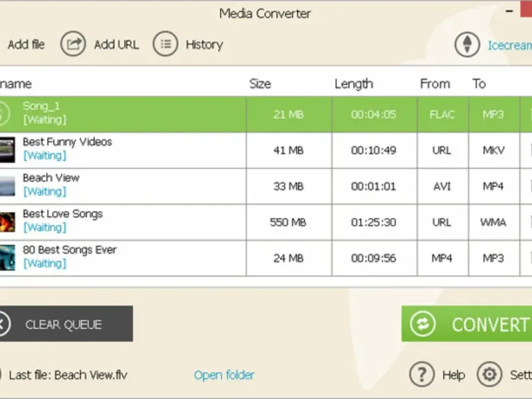
Task: Click the 41 MB size cell
Action: coord(289,150)
